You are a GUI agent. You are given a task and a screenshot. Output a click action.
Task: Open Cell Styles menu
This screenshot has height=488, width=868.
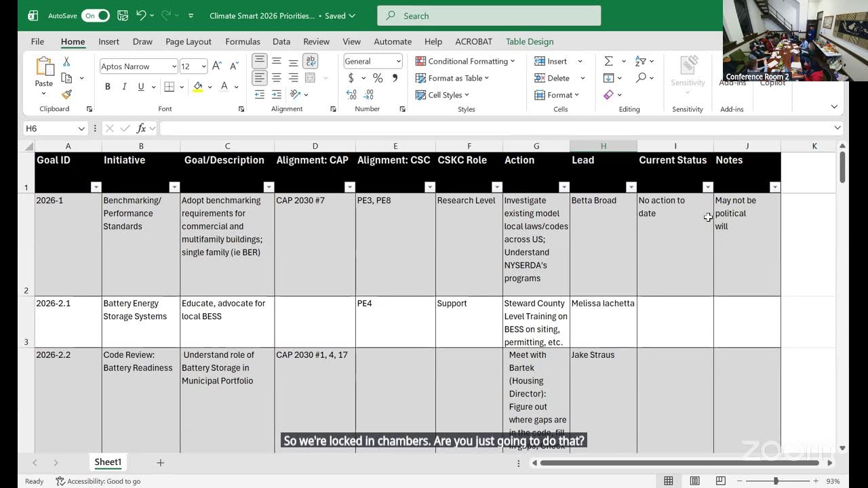(x=442, y=95)
